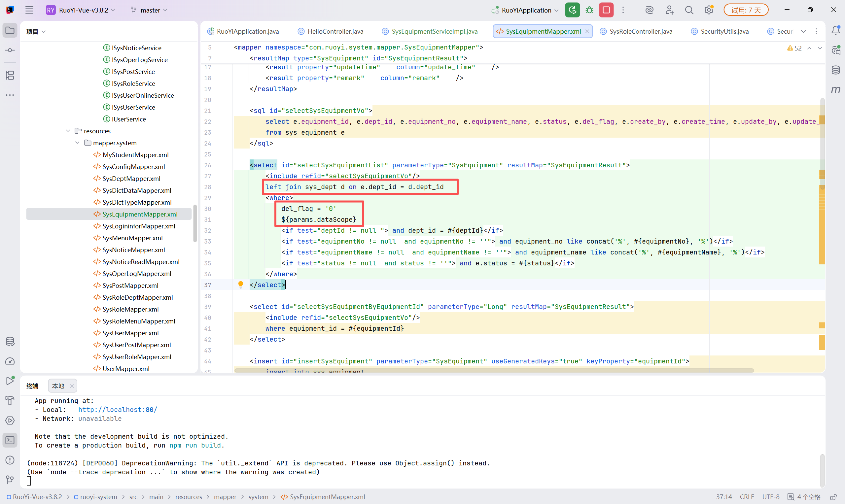Open more run actions menu
The width and height of the screenshot is (845, 504).
point(623,10)
